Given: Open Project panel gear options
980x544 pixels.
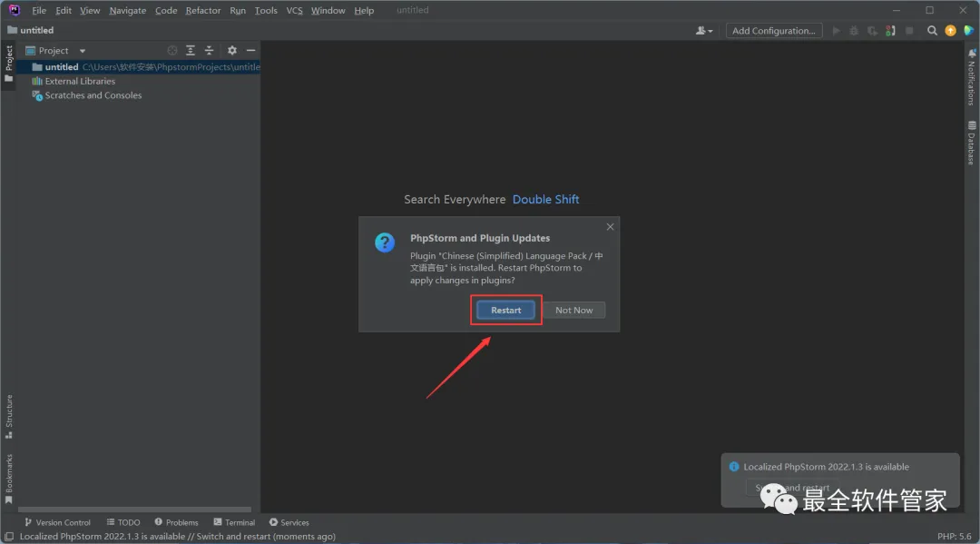Looking at the screenshot, I should [232, 51].
